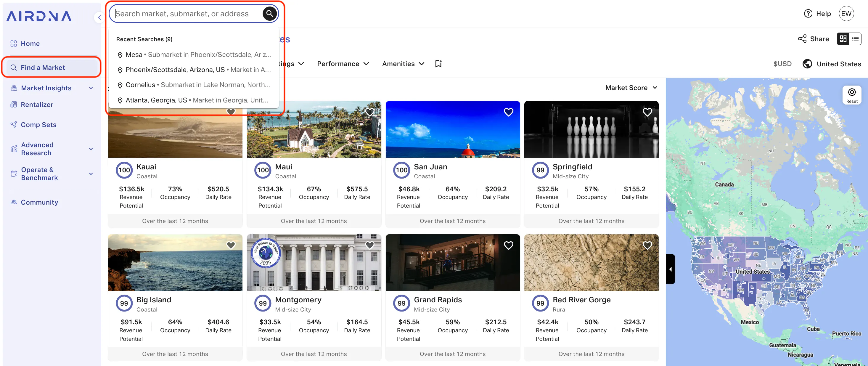Change the $USD currency
The height and width of the screenshot is (366, 868).
(x=782, y=64)
